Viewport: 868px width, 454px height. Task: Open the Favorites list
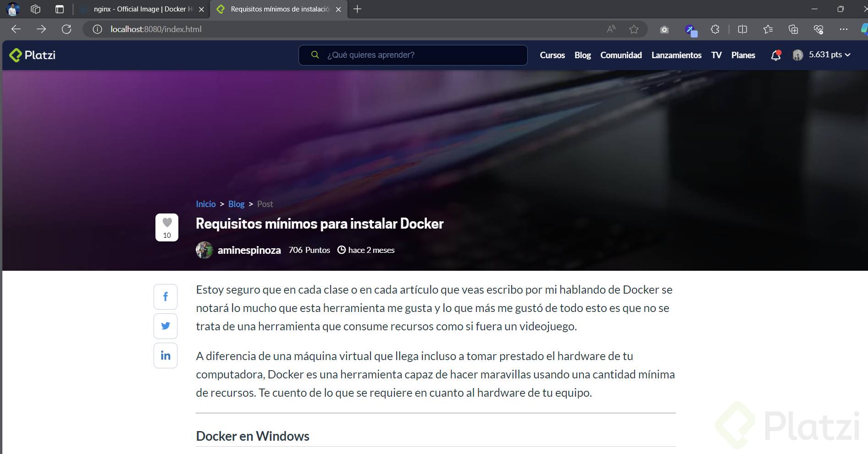(x=768, y=29)
